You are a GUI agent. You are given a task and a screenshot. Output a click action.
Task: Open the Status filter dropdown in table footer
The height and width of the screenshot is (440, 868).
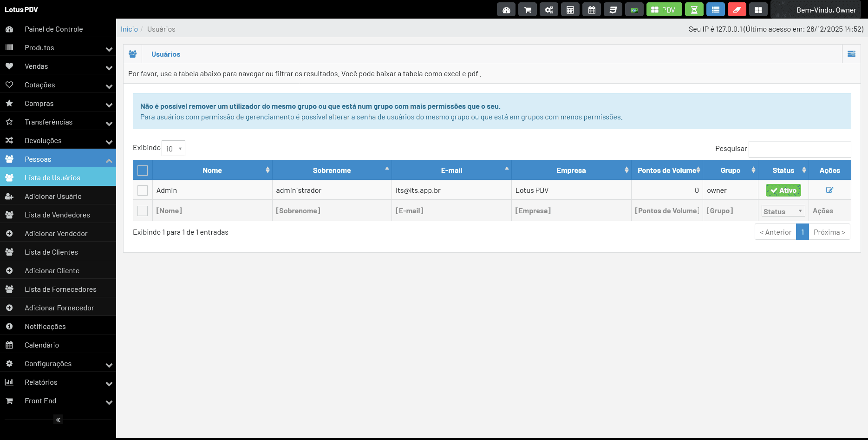pyautogui.click(x=783, y=211)
